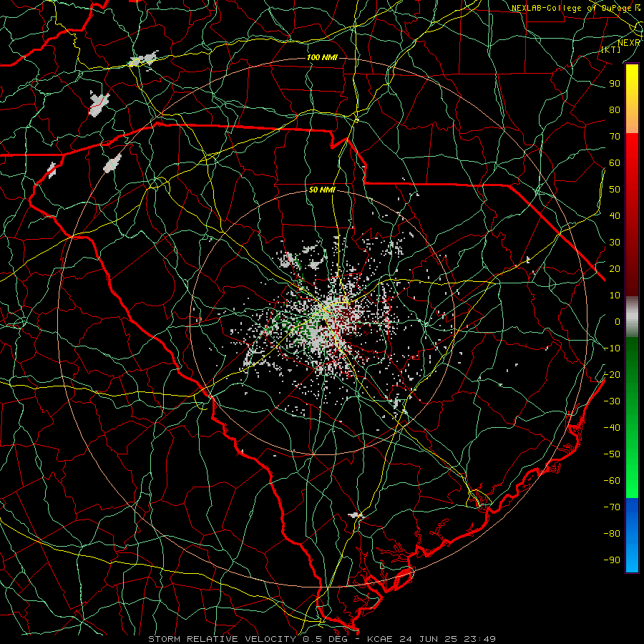644x644 pixels.
Task: Click the -30 legend value
Action: pos(612,401)
